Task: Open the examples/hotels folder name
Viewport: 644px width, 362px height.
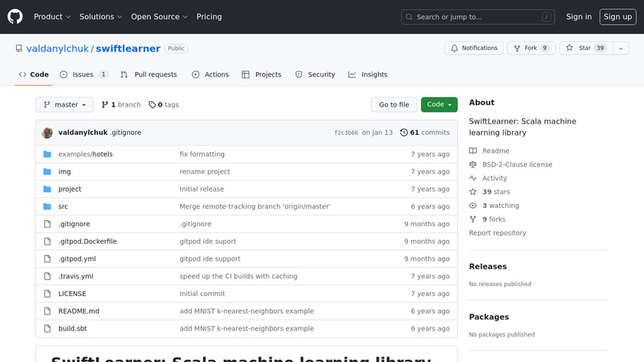Action: tap(85, 154)
